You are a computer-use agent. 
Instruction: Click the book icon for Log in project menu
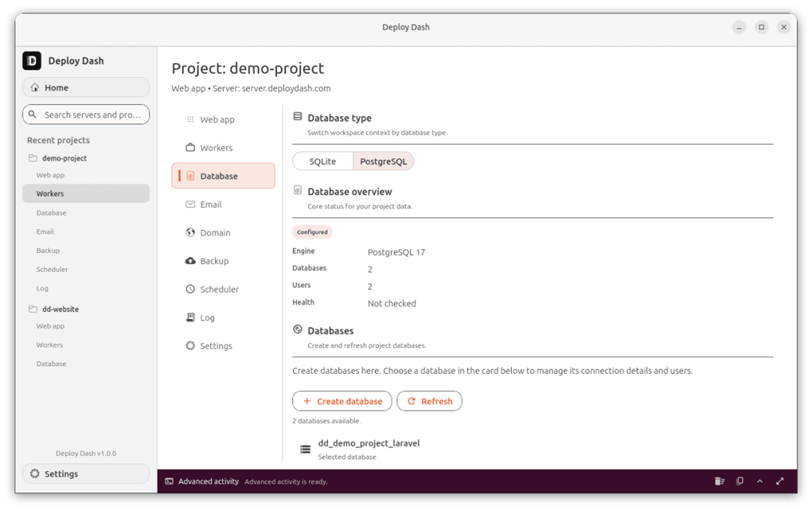point(190,318)
